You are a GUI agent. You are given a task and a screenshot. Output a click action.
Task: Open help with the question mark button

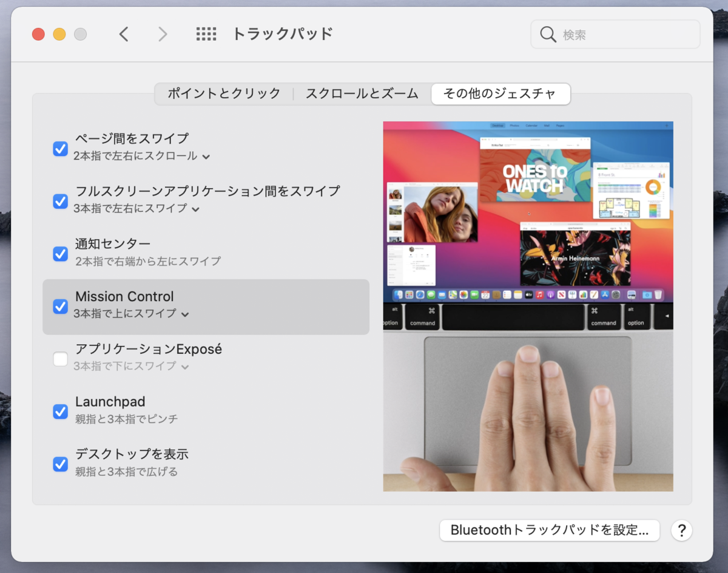[x=681, y=530]
